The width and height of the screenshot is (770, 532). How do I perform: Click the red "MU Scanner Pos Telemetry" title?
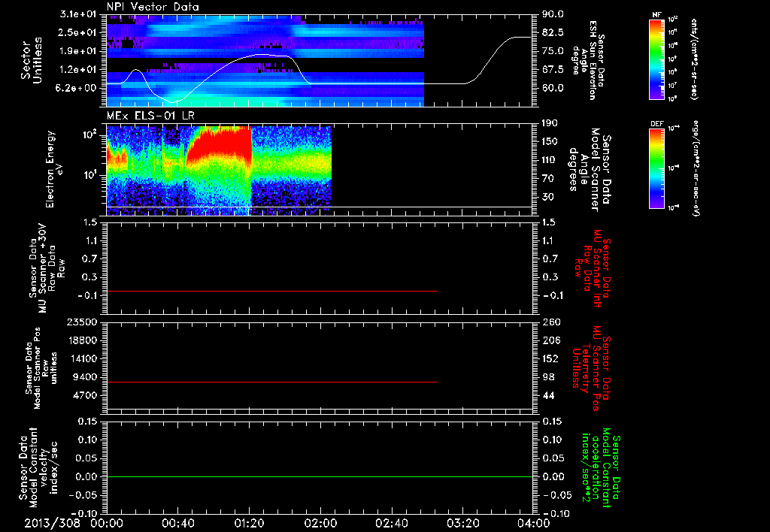(x=591, y=368)
